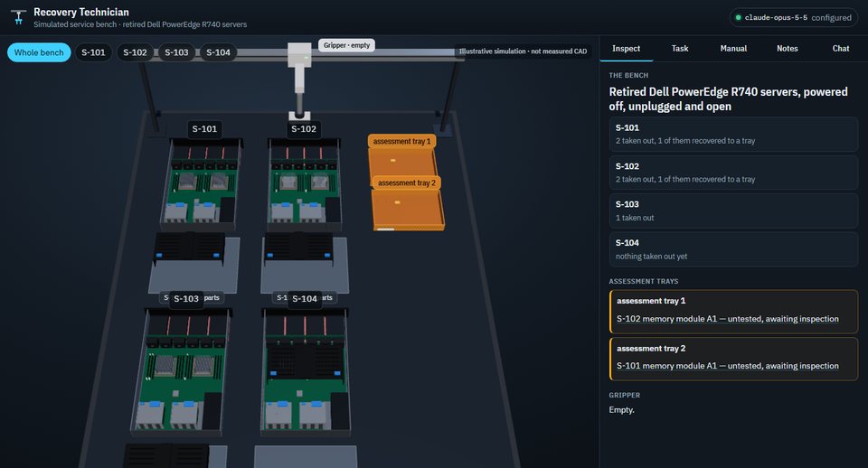Image resolution: width=868 pixels, height=468 pixels.
Task: Click S-102 memory module A1 untested text
Action: pos(727,319)
